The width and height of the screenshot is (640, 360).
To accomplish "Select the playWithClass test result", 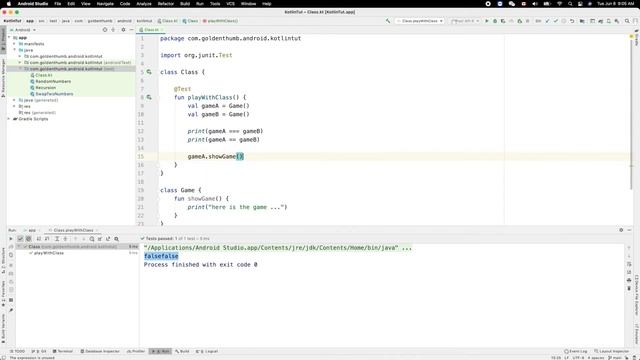I will pyautogui.click(x=49, y=253).
